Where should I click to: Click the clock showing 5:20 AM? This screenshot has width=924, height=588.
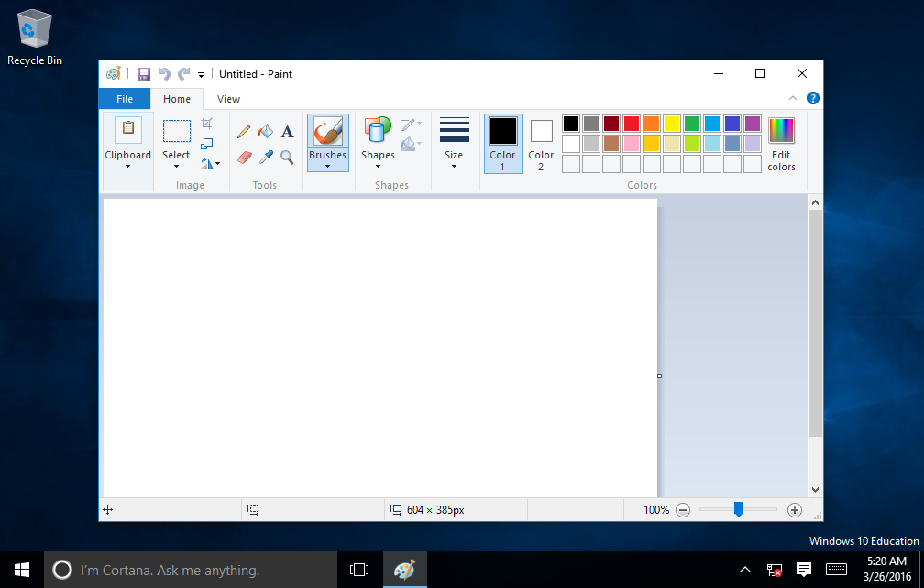(886, 561)
